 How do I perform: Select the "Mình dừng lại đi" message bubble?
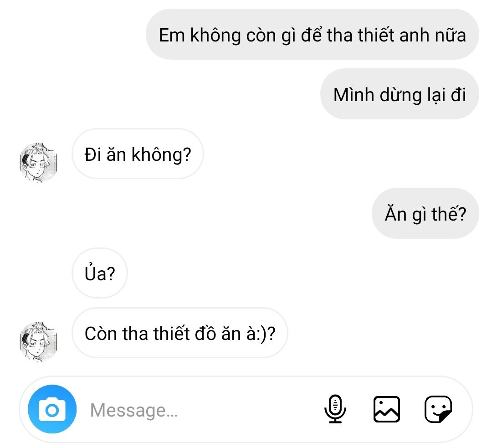[400, 94]
